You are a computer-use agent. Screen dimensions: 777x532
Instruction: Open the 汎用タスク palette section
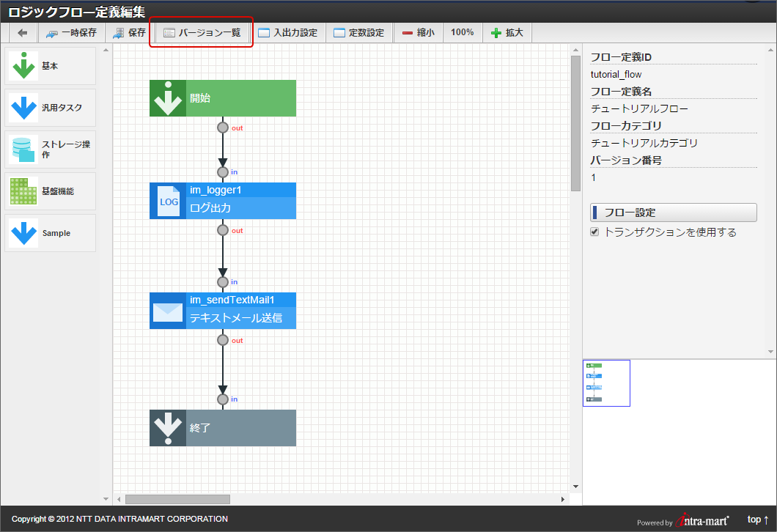[49, 108]
